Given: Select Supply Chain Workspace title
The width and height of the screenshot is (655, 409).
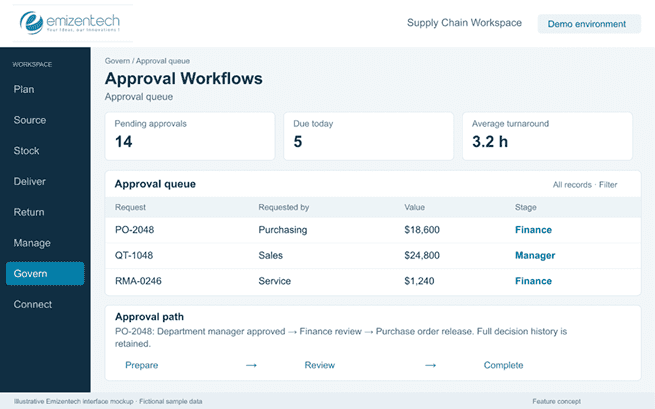Looking at the screenshot, I should click(x=464, y=23).
